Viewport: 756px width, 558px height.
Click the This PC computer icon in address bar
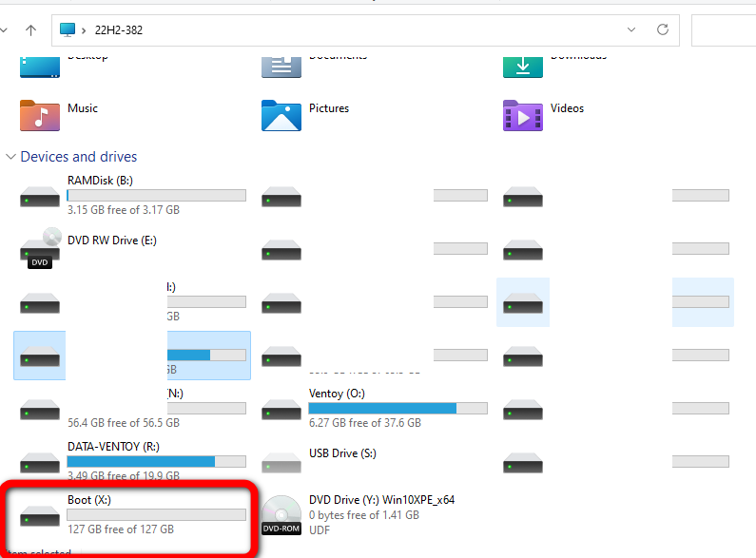click(x=67, y=29)
